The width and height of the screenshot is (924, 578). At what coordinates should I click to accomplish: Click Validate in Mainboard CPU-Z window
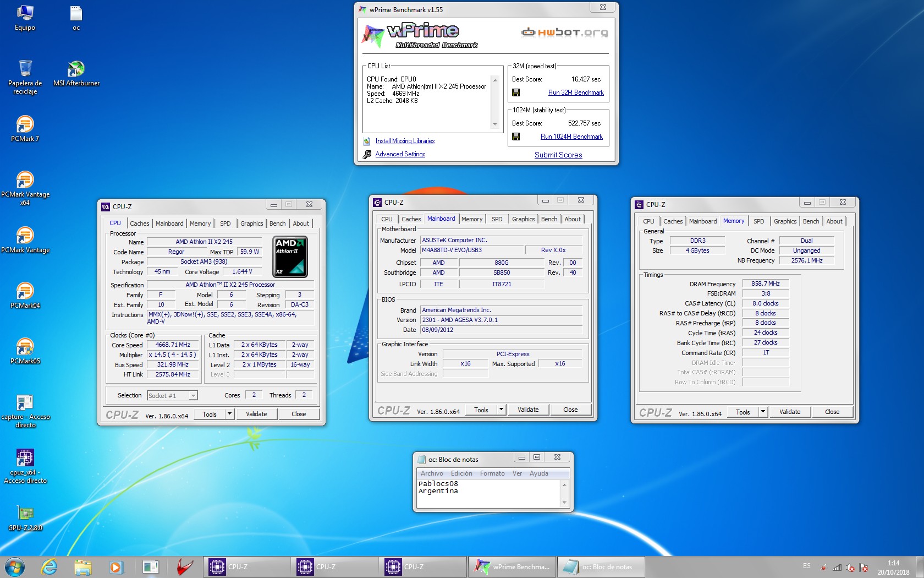point(528,410)
